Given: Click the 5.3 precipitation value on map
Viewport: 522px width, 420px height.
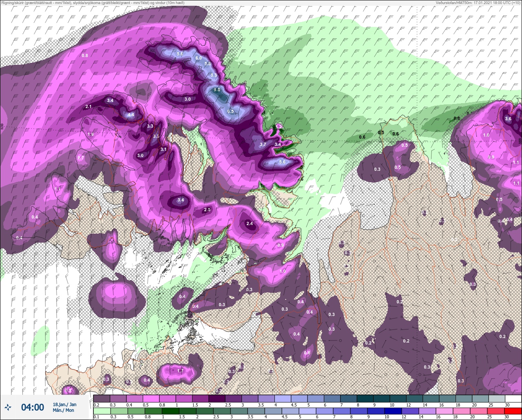Looking at the screenshot, I should 214,75.
